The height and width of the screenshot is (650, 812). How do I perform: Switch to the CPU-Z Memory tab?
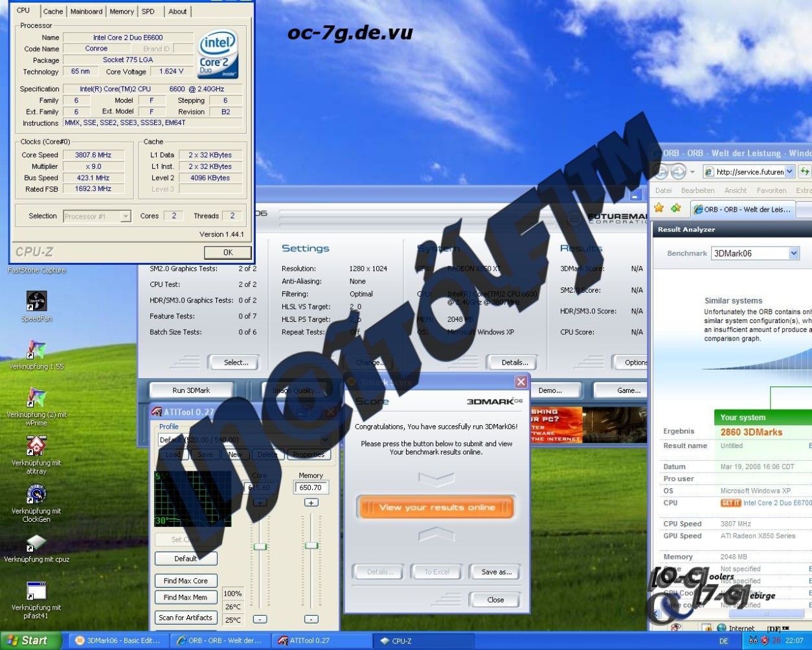pyautogui.click(x=122, y=12)
